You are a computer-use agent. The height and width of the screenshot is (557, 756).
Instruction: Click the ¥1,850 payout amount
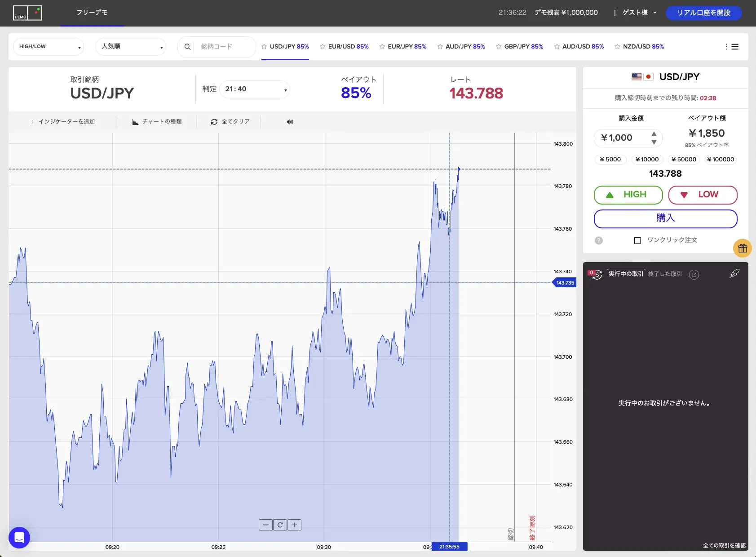coord(707,133)
